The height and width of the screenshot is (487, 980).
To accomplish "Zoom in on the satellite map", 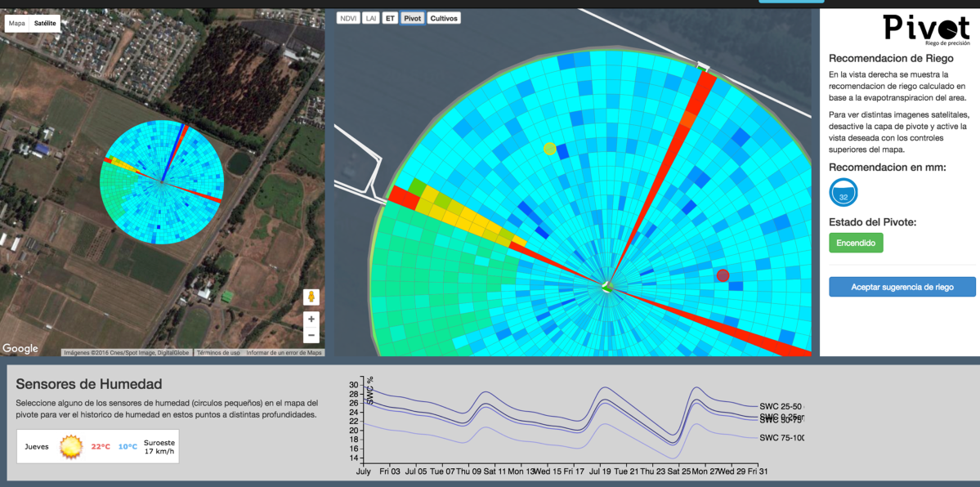I will point(311,319).
